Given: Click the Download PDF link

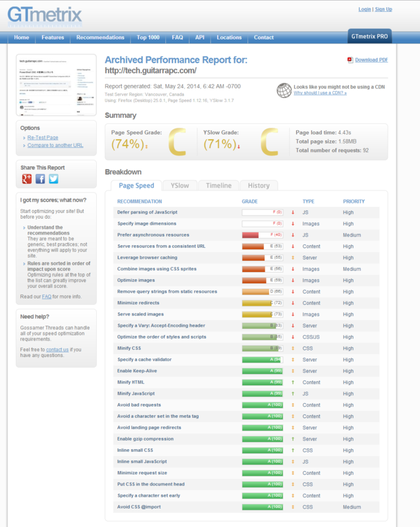Looking at the screenshot, I should tap(371, 60).
